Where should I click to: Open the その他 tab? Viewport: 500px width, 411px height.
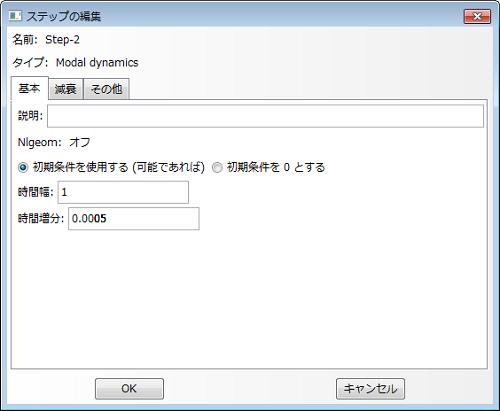point(106,89)
